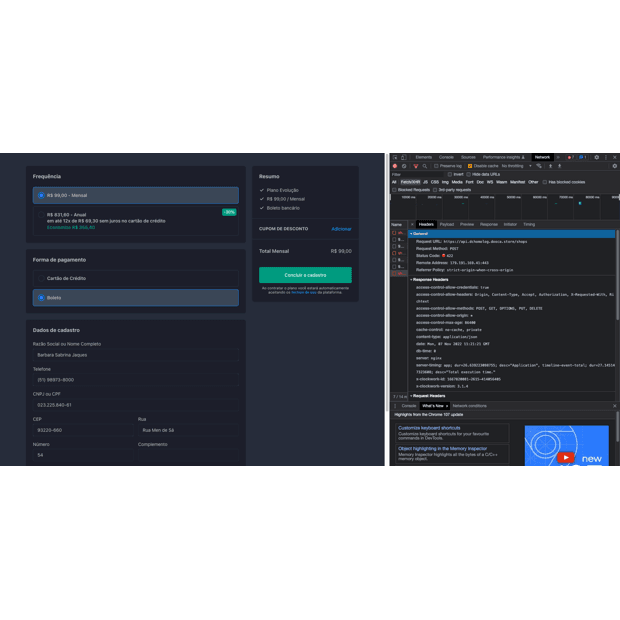Open DevTools settings gear
The image size is (620, 620).
pos(597,157)
